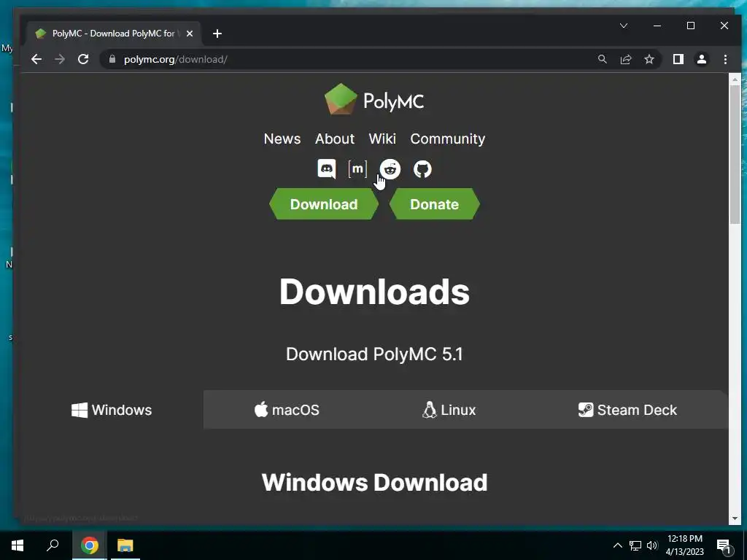Show hidden system tray icons
The image size is (747, 560).
pyautogui.click(x=617, y=545)
